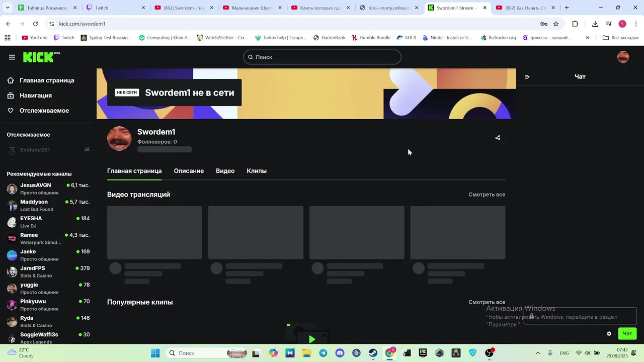Open the Twitch bookmark
The width and height of the screenshot is (644, 362).
[x=64, y=38]
